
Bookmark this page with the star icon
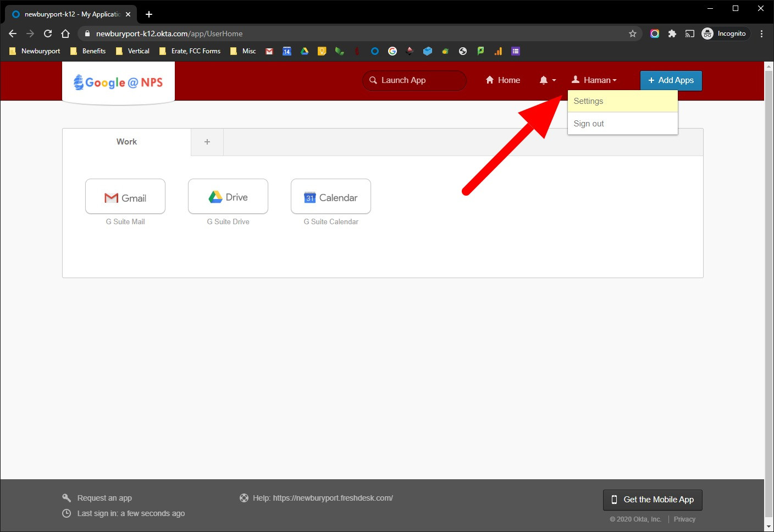click(633, 34)
